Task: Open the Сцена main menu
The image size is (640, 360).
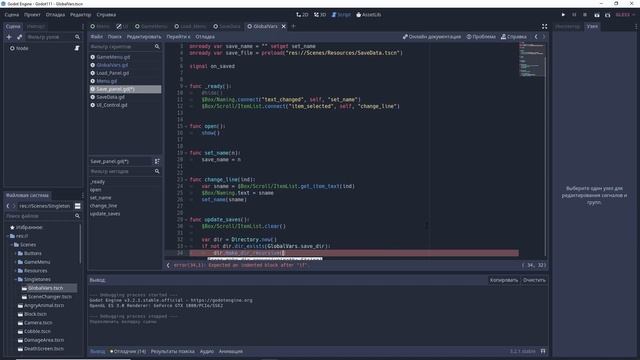Action: click(12, 15)
